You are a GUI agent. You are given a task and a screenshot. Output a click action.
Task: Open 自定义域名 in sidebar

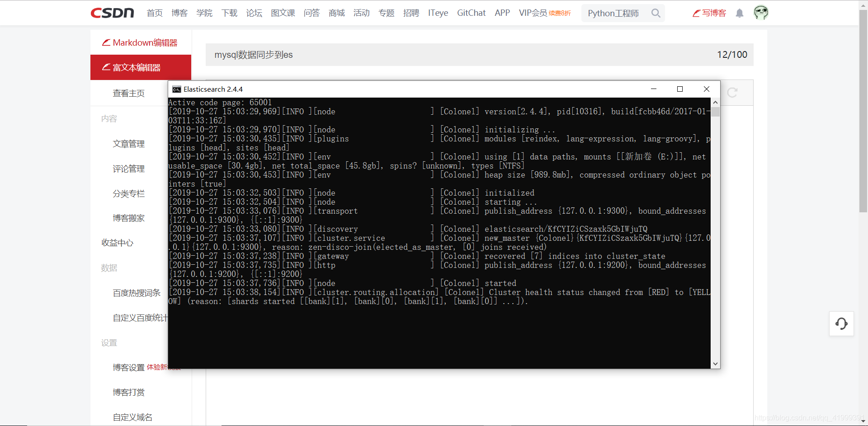(132, 417)
